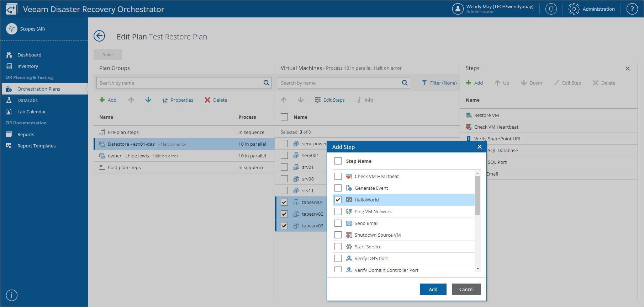Check the srv01 VM checkbox

[x=284, y=167]
